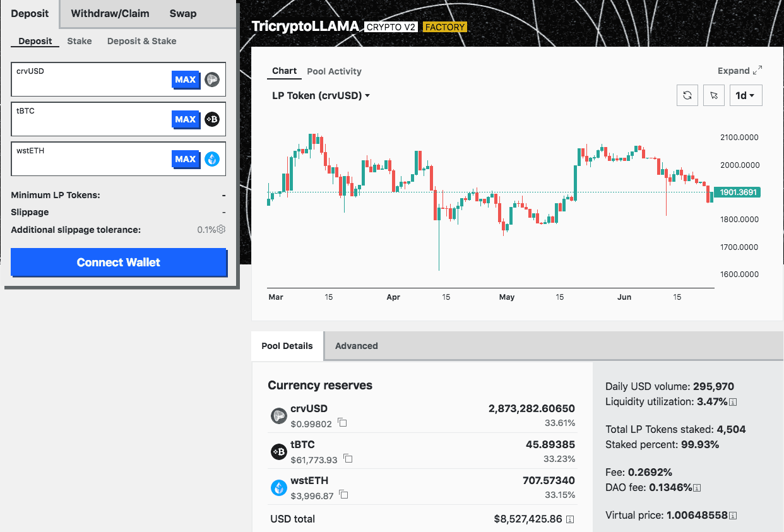Click the chart refresh icon
Image resolution: width=784 pixels, height=532 pixels.
point(687,95)
